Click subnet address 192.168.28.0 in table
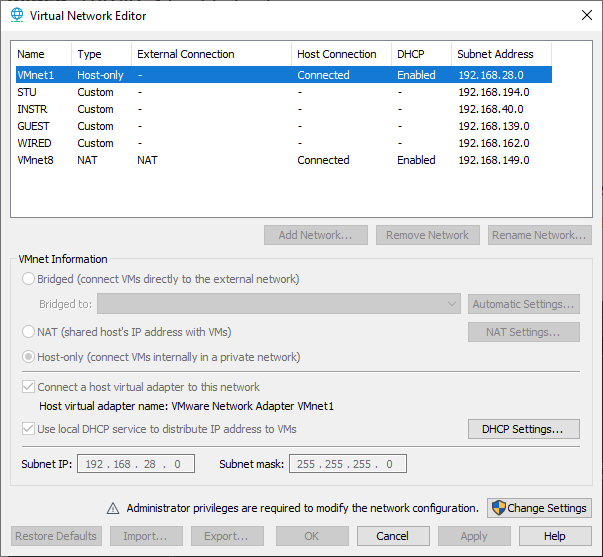This screenshot has height=557, width=603. (491, 75)
